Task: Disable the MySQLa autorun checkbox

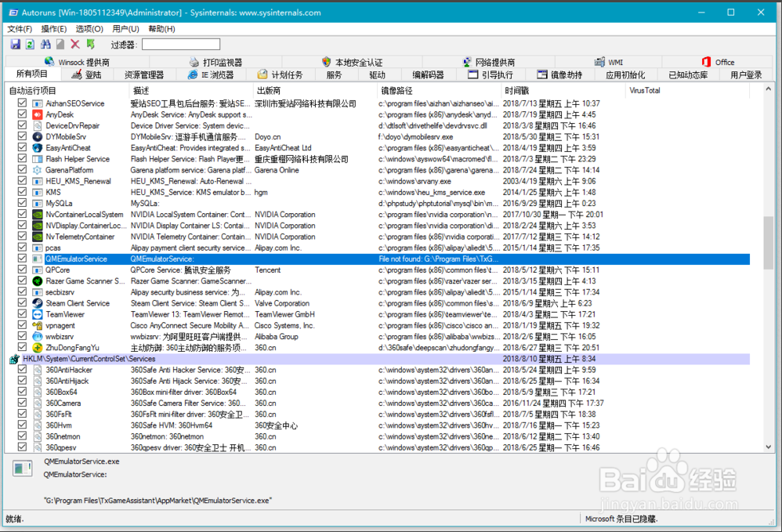Action: (22, 203)
